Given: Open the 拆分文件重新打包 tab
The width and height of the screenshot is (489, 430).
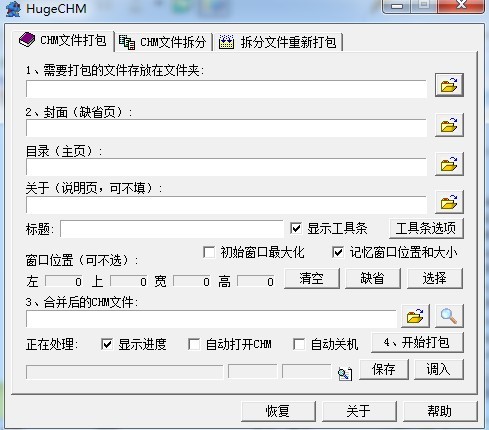Looking at the screenshot, I should pyautogui.click(x=278, y=42).
